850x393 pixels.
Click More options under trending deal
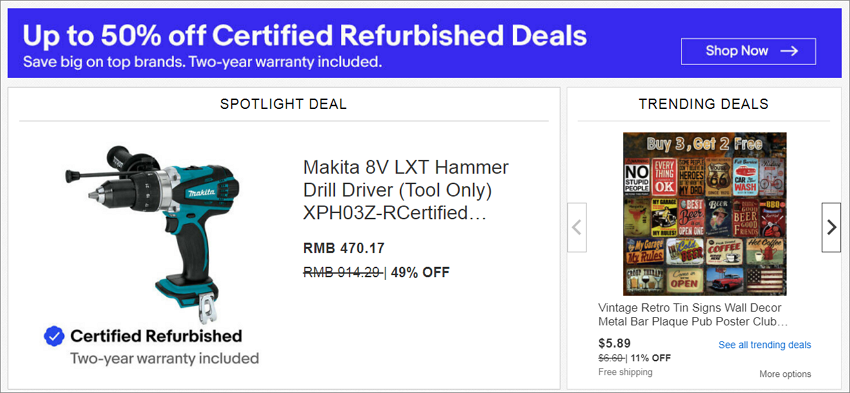pyautogui.click(x=785, y=374)
